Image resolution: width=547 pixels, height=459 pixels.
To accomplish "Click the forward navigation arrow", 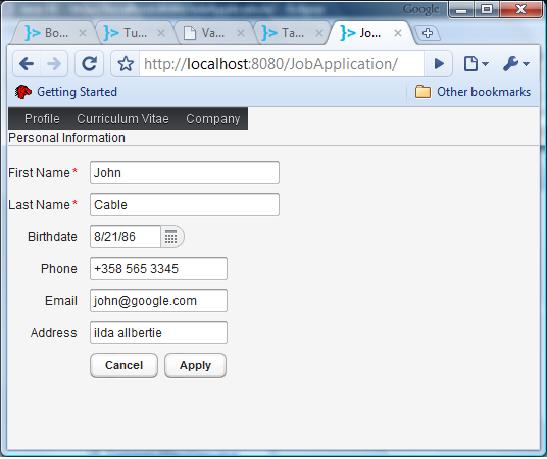I will pyautogui.click(x=54, y=64).
